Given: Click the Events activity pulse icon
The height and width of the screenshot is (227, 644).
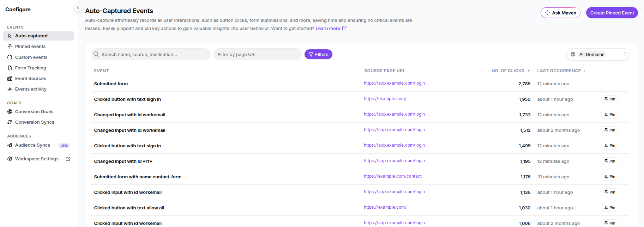Looking at the screenshot, I should [x=10, y=89].
